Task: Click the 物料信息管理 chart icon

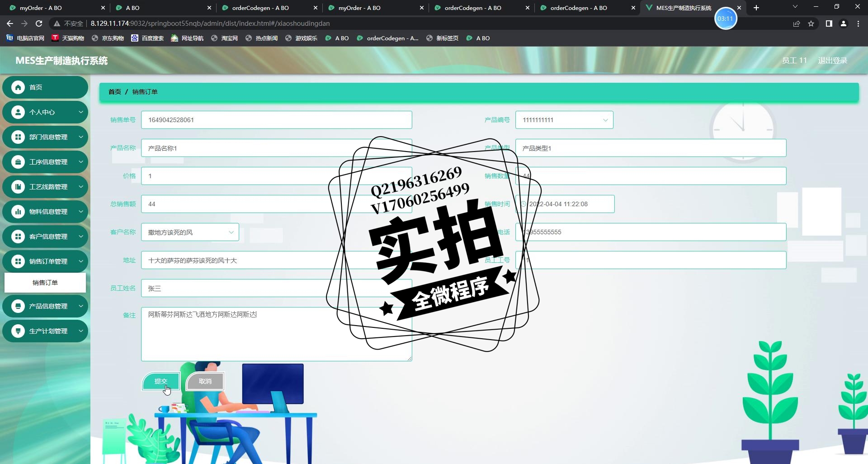Action: coord(18,212)
